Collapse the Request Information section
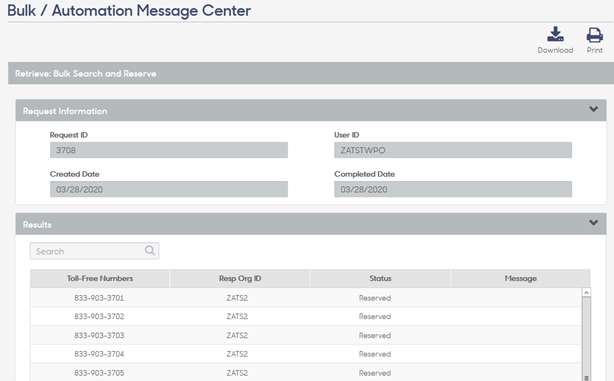 click(594, 109)
